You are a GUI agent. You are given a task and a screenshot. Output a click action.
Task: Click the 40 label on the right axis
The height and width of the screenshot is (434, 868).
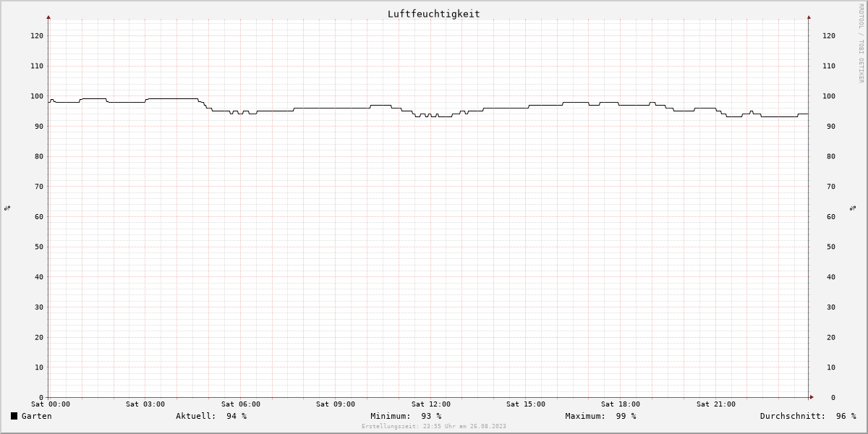coord(831,277)
